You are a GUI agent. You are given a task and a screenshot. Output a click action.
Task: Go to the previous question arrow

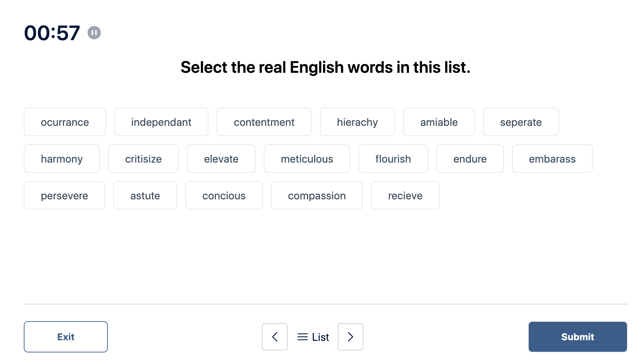(275, 337)
